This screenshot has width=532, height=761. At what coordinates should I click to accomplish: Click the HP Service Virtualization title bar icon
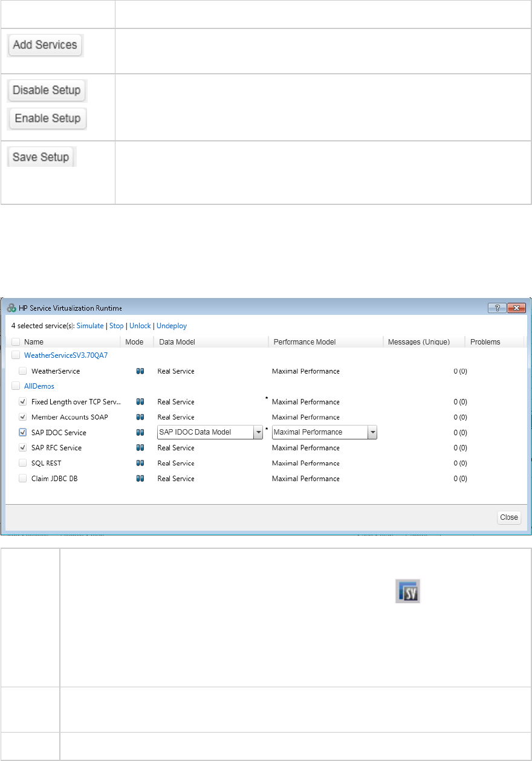point(11,308)
